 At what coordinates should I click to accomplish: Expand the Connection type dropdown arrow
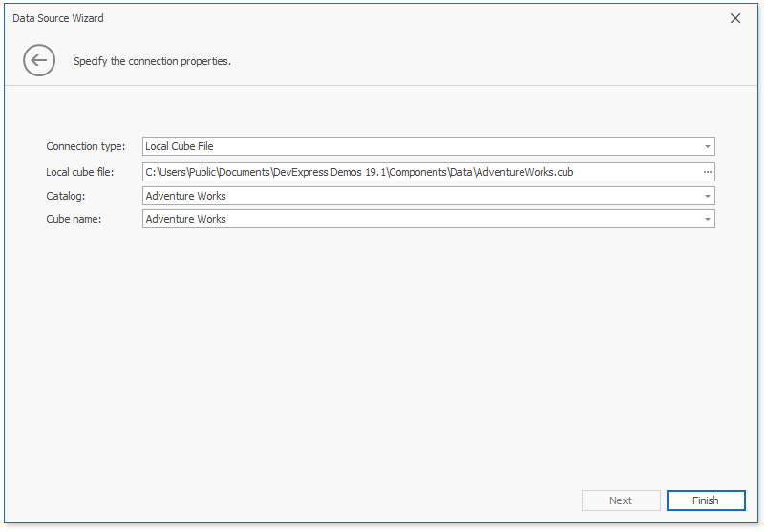(x=708, y=146)
